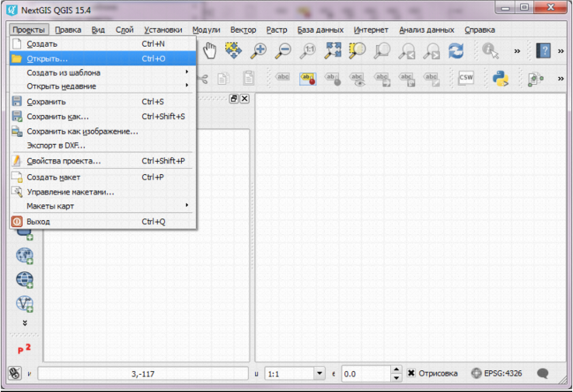The image size is (573, 392).
Task: Choose Создать макет entry
Action: pos(102,177)
